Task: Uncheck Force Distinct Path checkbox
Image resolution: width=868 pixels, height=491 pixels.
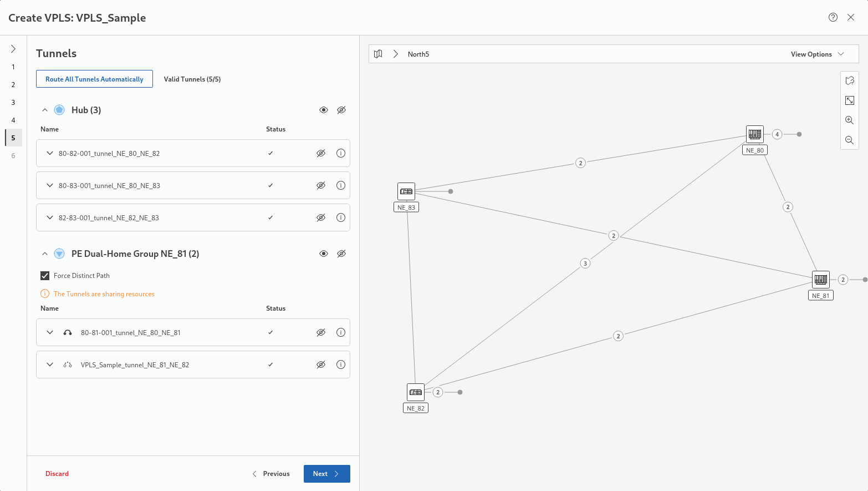Action: coord(45,276)
